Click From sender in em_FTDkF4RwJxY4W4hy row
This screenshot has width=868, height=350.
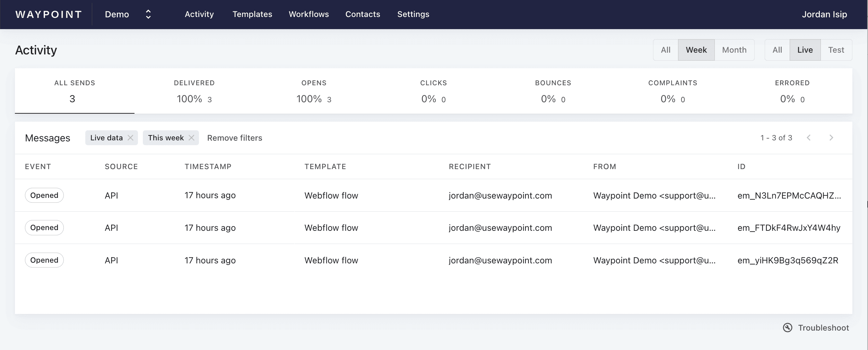pyautogui.click(x=654, y=228)
